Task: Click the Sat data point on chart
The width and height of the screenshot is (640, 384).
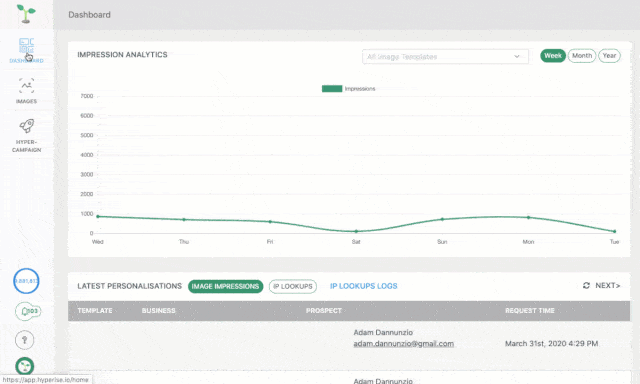Action: tap(356, 231)
